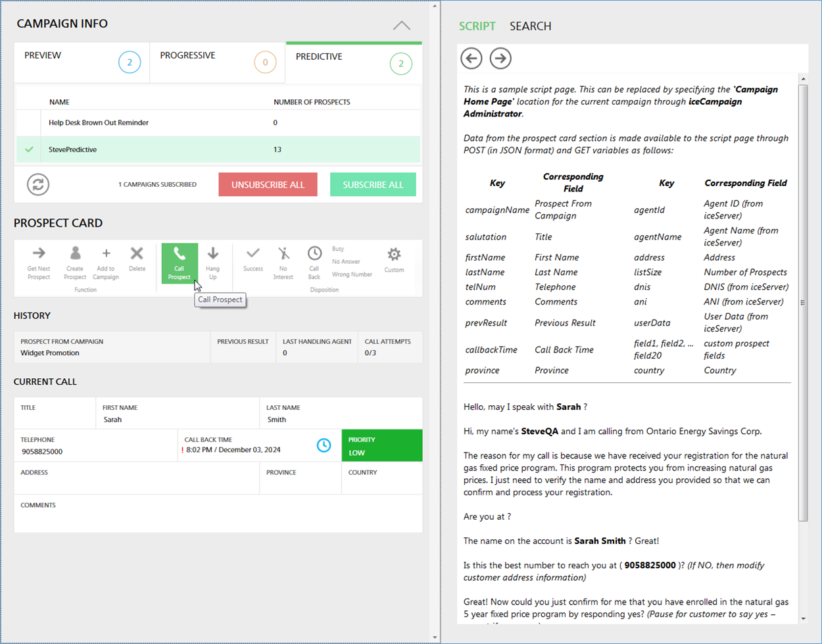Mark call with Success disposition
Viewport: 822px width, 644px height.
(253, 254)
